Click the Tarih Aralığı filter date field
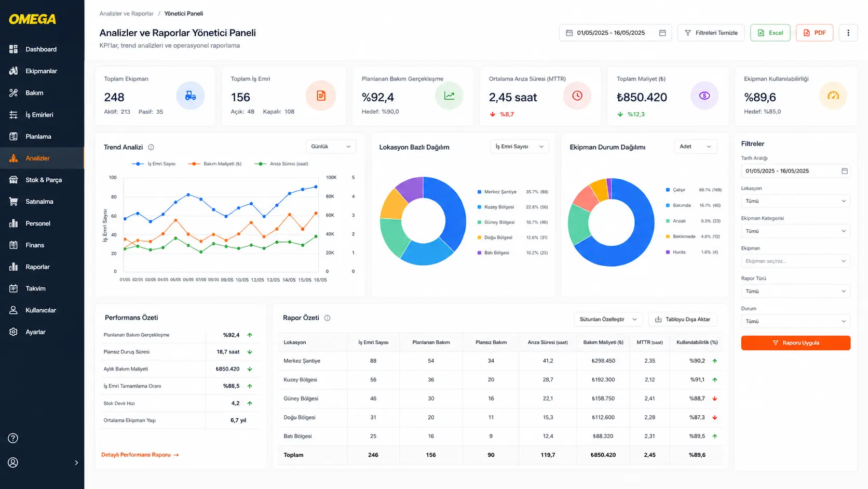This screenshot has width=868, height=489. point(795,171)
